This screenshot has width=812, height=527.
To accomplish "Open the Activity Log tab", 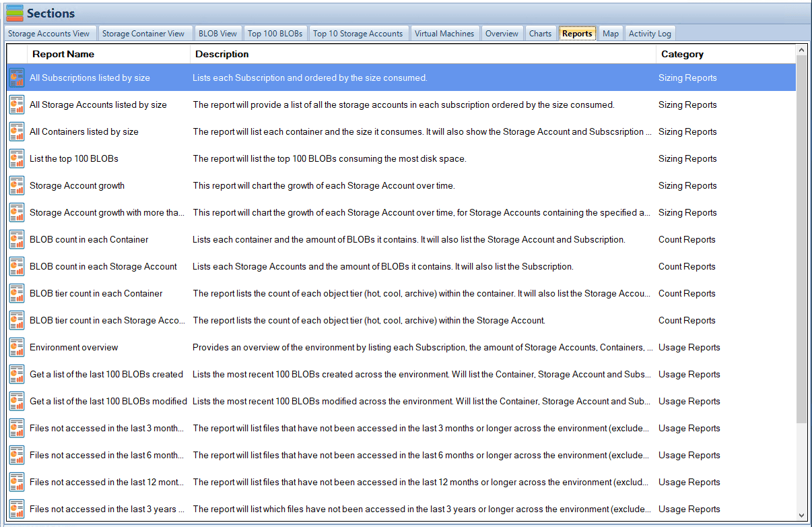I will (x=649, y=34).
